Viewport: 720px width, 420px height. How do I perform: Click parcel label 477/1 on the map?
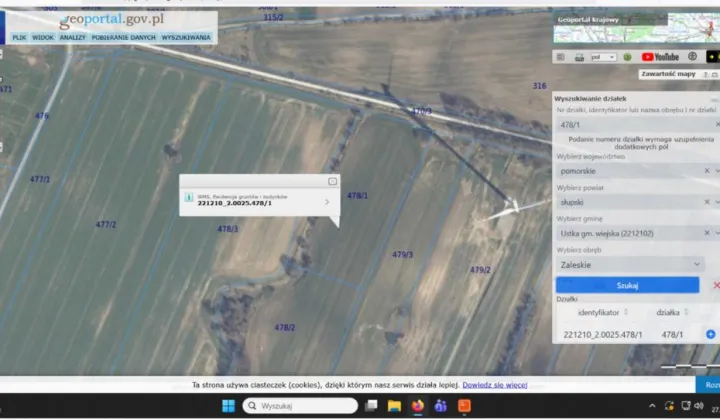pos(40,179)
